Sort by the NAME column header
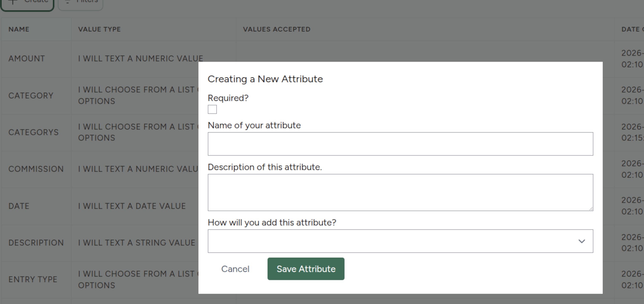This screenshot has height=304, width=644. tap(19, 29)
